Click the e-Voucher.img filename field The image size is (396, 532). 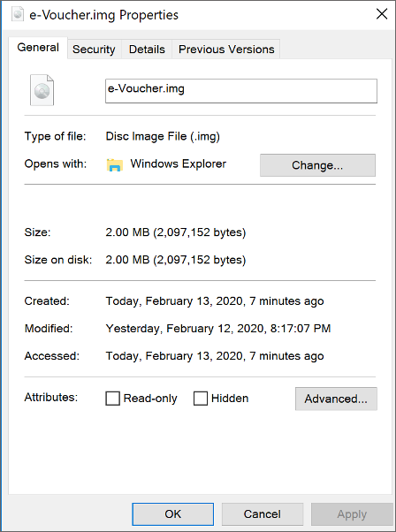tap(241, 91)
